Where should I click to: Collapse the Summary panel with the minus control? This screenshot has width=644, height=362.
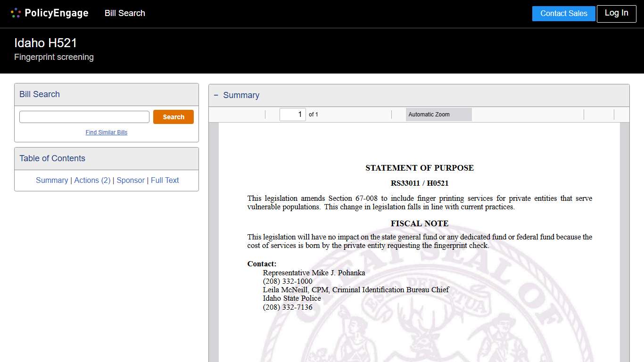click(216, 95)
